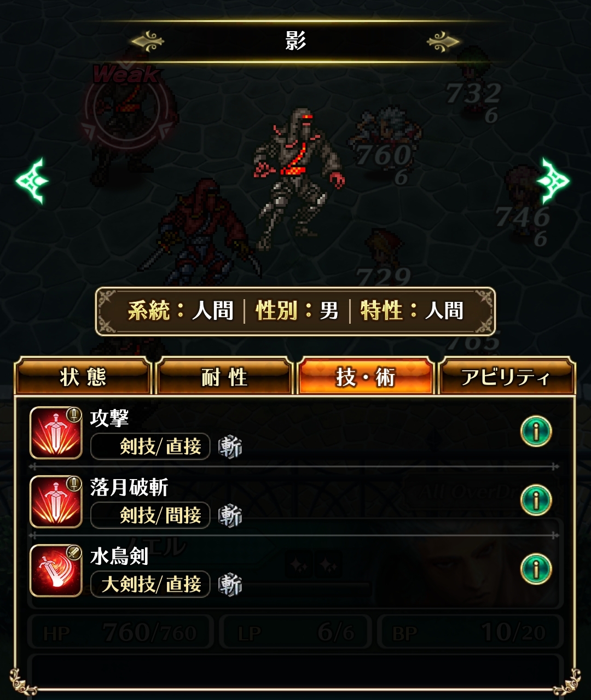Tap the 剣技/間接 type label
Screen dimensions: 591x700
point(150,515)
